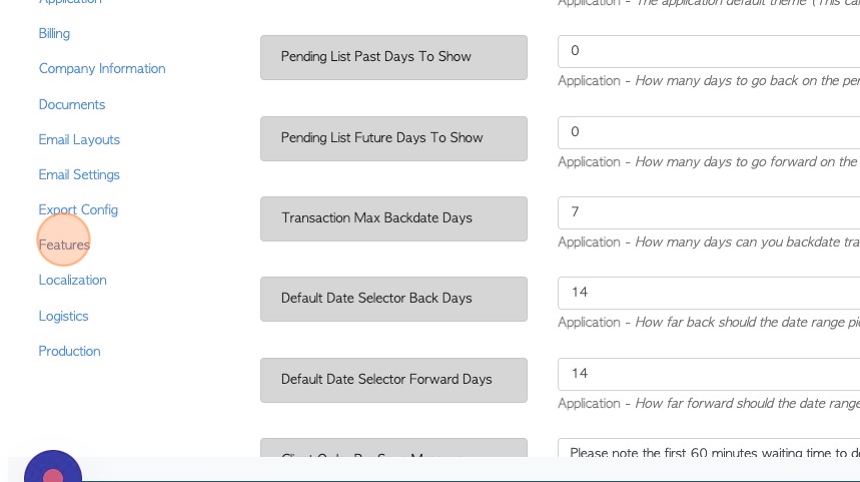
Task: Open the Logistics settings section
Action: tap(63, 316)
